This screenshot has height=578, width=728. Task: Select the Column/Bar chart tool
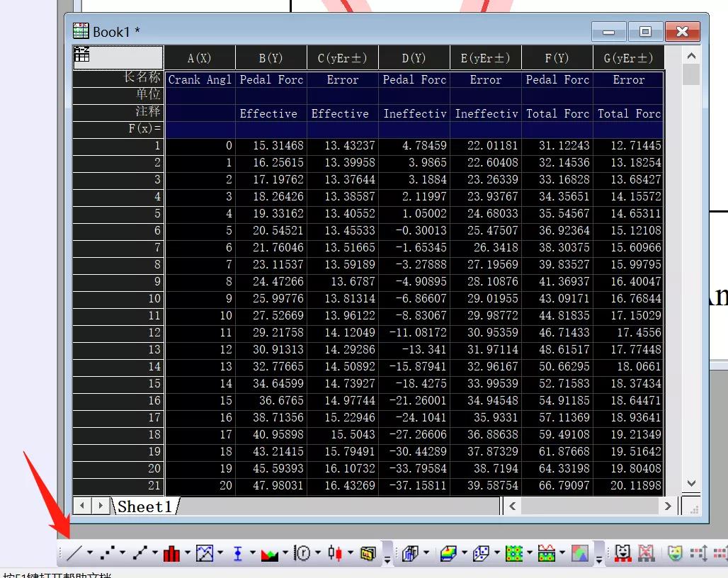172,553
